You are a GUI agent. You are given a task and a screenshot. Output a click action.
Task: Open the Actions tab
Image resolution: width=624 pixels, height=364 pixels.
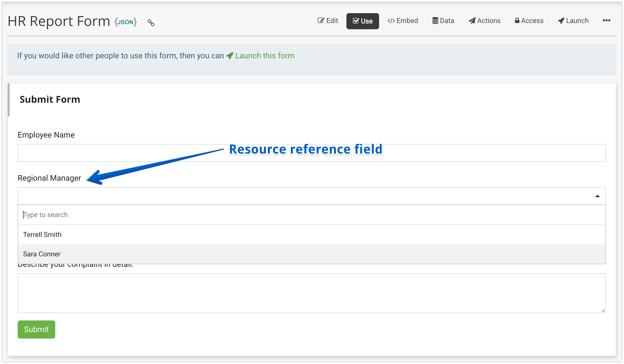coord(484,21)
